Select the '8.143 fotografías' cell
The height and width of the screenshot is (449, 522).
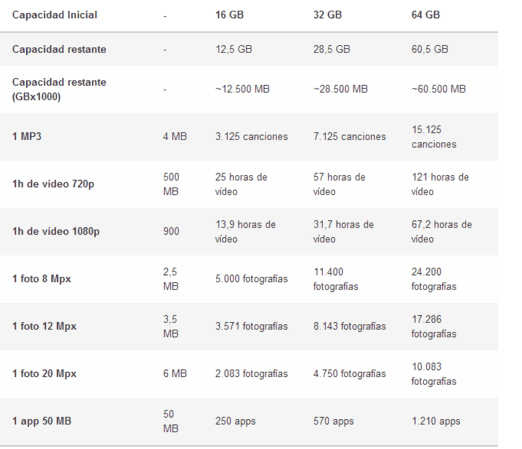coord(349,326)
